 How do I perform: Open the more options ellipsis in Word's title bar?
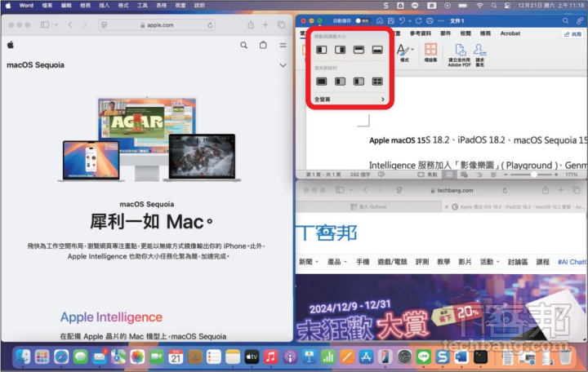pyautogui.click(x=441, y=21)
